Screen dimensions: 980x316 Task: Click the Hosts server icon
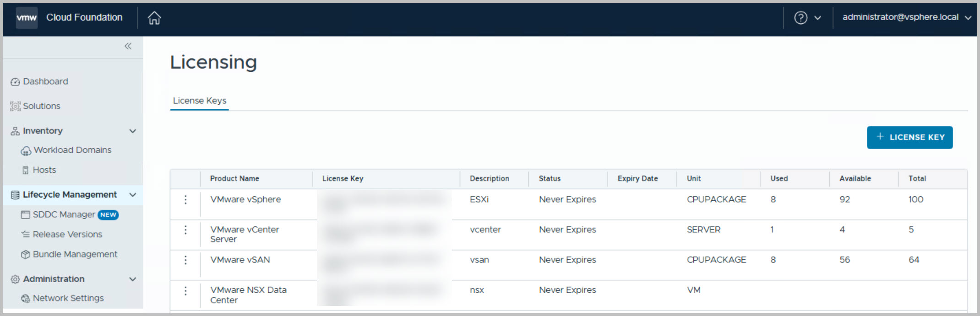click(26, 170)
